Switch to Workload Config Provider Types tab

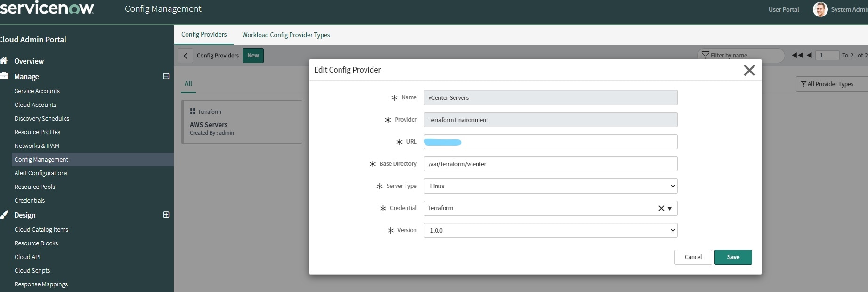point(286,35)
